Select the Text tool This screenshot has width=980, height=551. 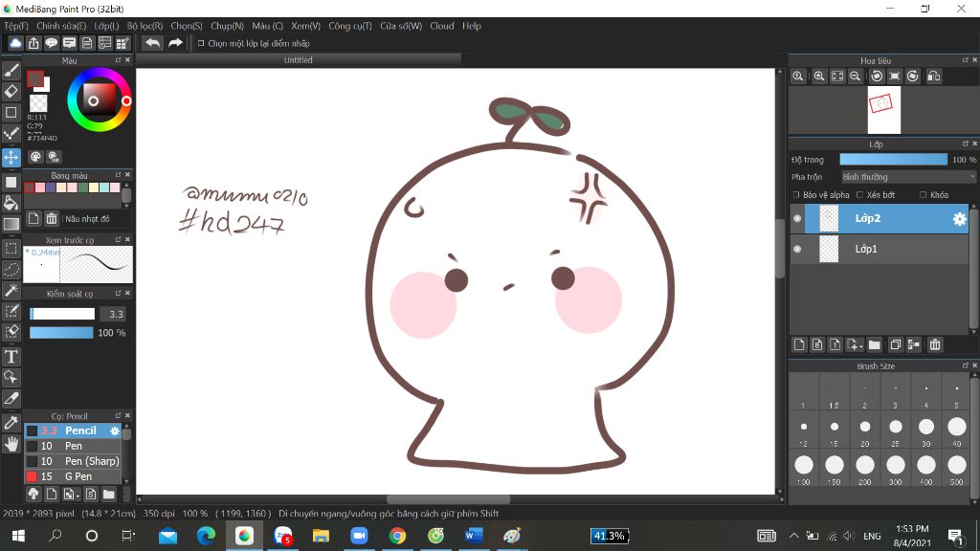coord(11,357)
